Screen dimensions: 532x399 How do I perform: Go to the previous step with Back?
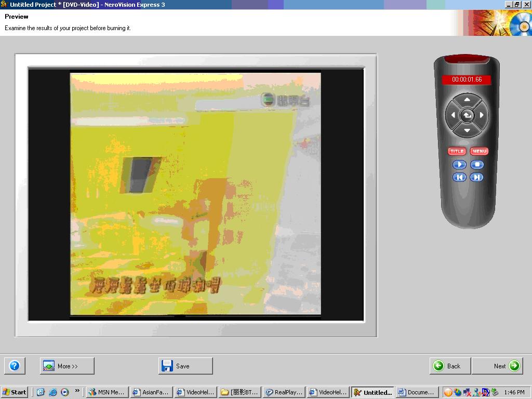(x=450, y=366)
